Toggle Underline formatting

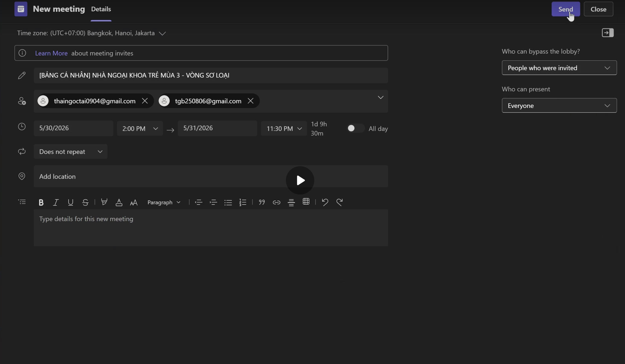pos(70,202)
